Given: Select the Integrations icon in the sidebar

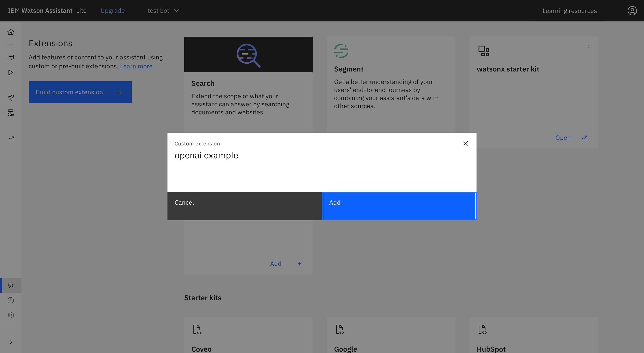Looking at the screenshot, I should pos(11,285).
